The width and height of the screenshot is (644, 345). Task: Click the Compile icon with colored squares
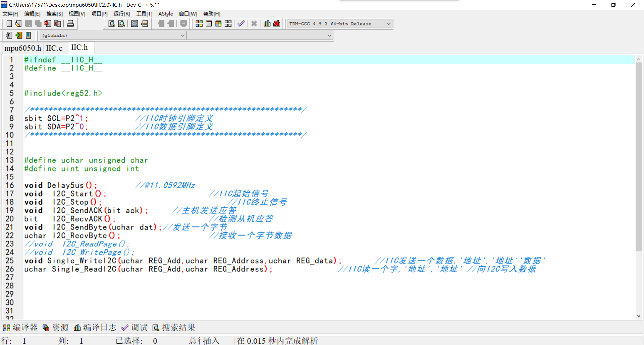point(199,24)
